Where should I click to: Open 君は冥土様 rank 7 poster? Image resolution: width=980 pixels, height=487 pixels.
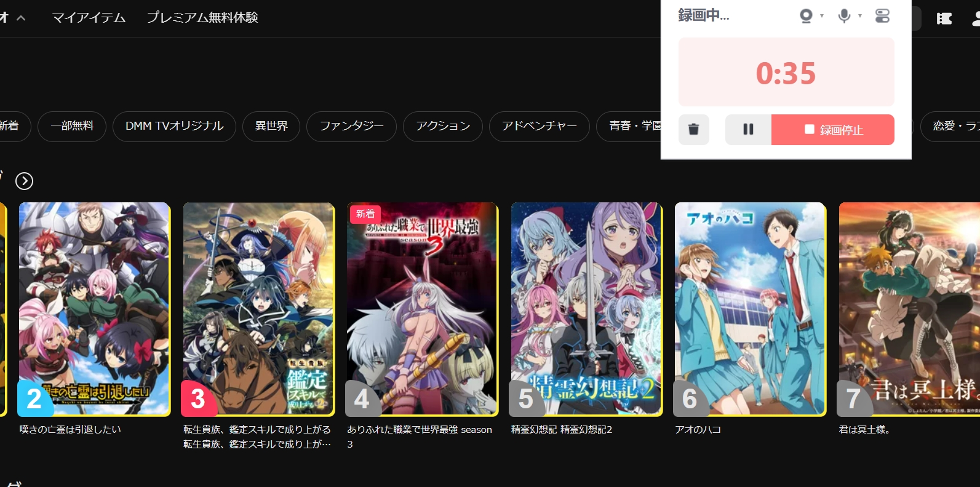(909, 309)
